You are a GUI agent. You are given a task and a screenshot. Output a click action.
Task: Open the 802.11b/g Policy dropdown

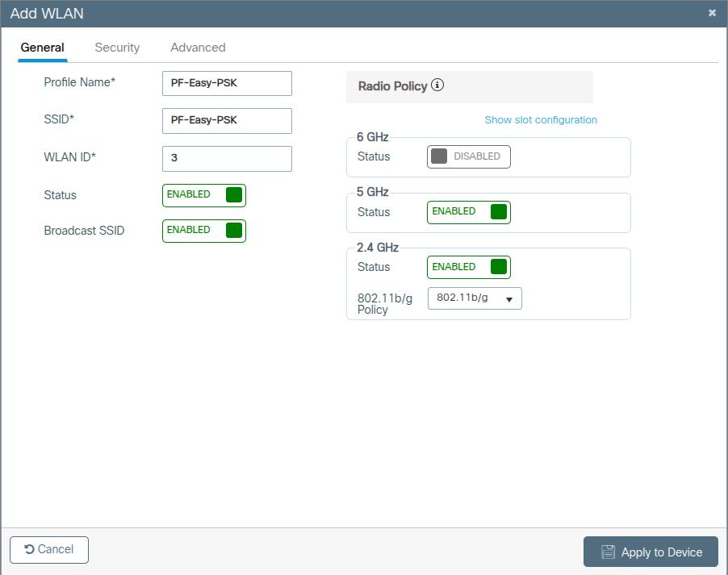tap(474, 298)
